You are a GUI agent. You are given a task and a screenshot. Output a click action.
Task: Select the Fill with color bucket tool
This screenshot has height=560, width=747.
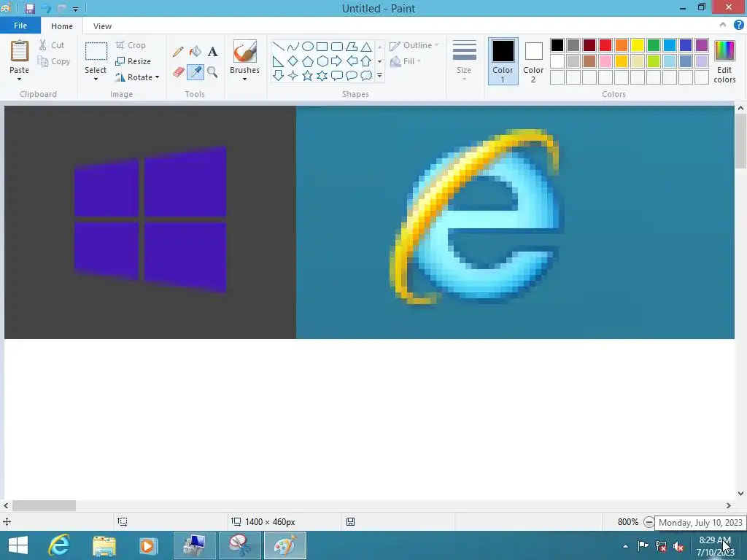(x=196, y=52)
